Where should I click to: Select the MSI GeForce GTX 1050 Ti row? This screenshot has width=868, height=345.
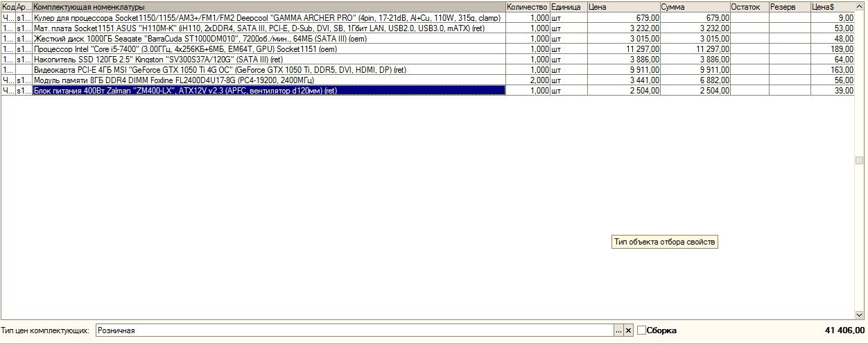pos(267,70)
